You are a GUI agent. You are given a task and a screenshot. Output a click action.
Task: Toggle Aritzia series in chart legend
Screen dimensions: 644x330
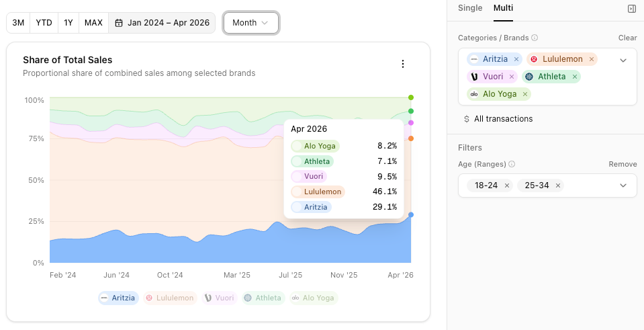(118, 298)
